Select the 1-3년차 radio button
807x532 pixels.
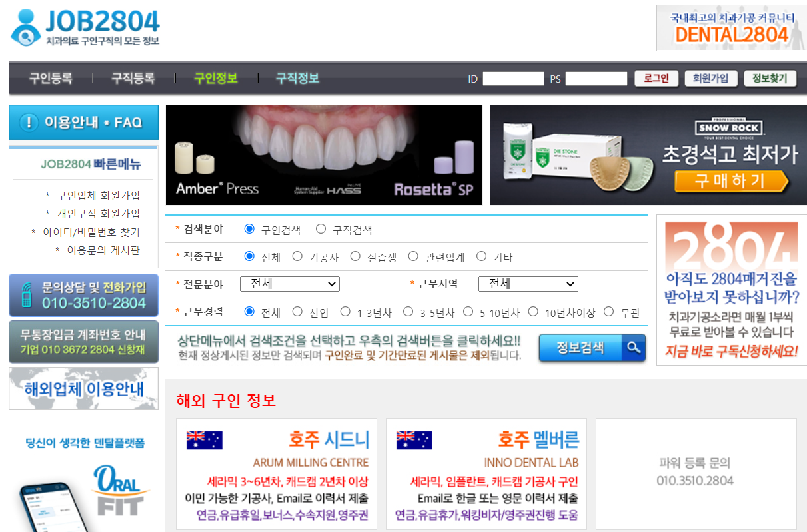345,311
